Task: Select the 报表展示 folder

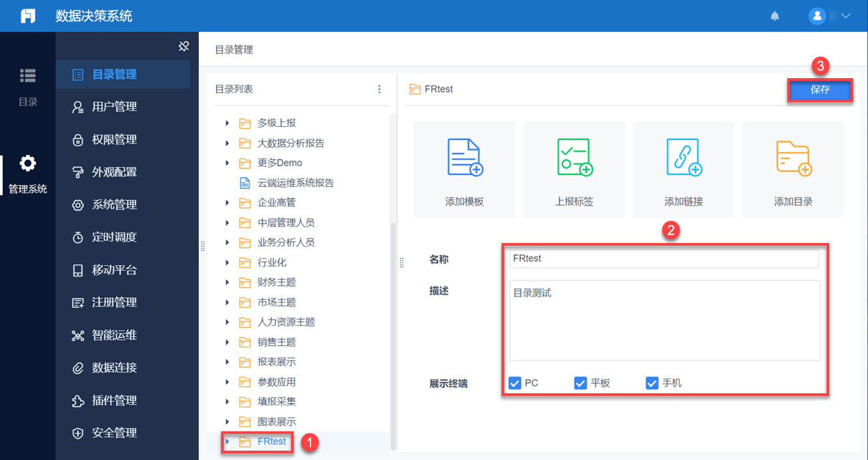Action: (x=276, y=362)
